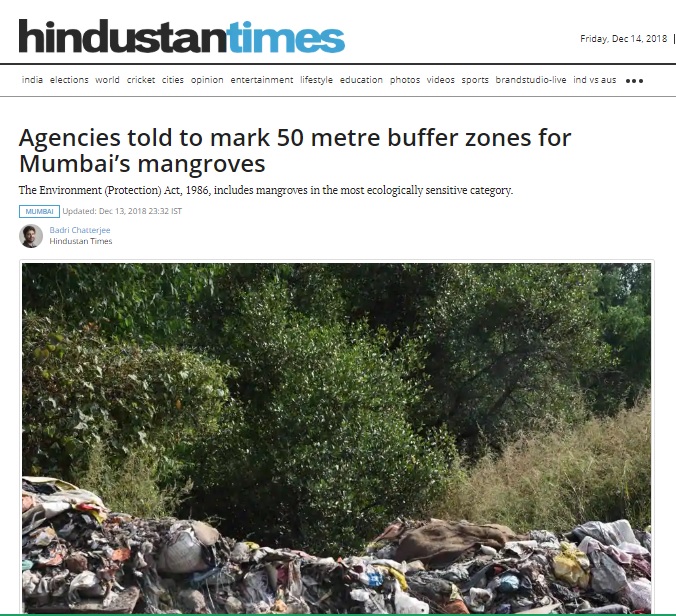676x616 pixels.
Task: Open the india section
Action: [32, 80]
